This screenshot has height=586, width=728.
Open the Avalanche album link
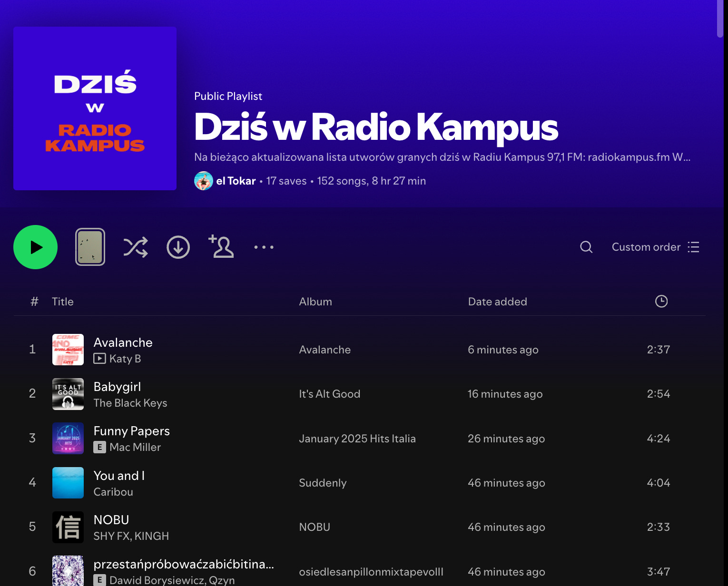[x=325, y=350]
